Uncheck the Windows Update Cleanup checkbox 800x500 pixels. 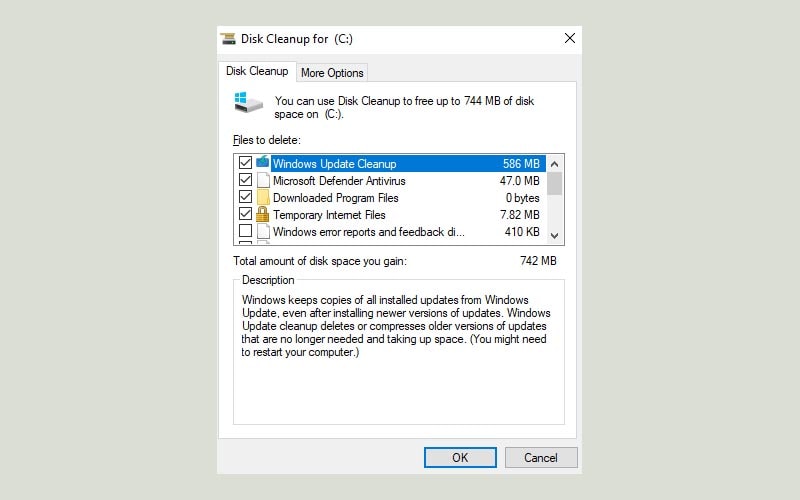click(x=245, y=163)
